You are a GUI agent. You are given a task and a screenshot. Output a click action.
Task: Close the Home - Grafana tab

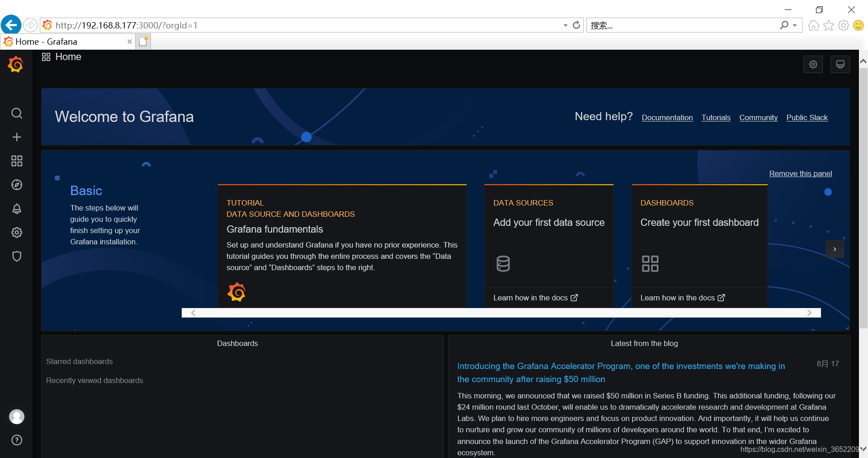(x=130, y=42)
